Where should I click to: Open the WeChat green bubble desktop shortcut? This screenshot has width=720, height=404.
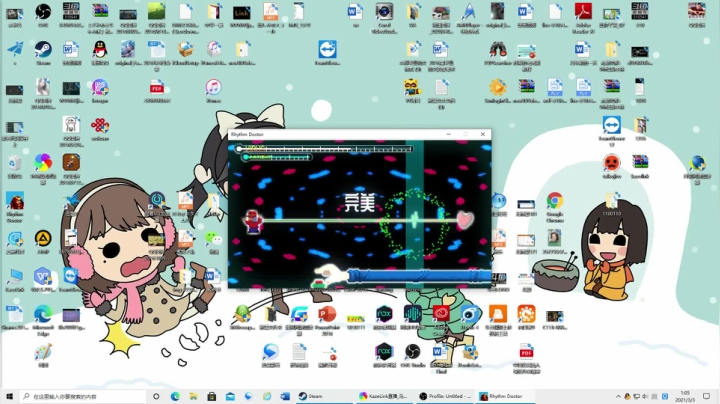point(214,239)
